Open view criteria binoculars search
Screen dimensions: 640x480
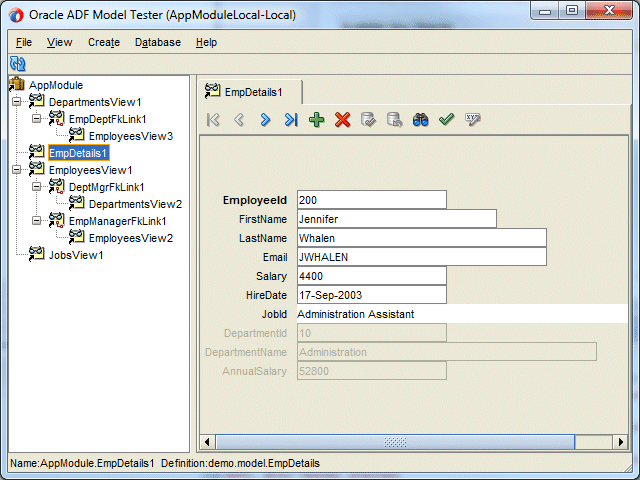420,120
